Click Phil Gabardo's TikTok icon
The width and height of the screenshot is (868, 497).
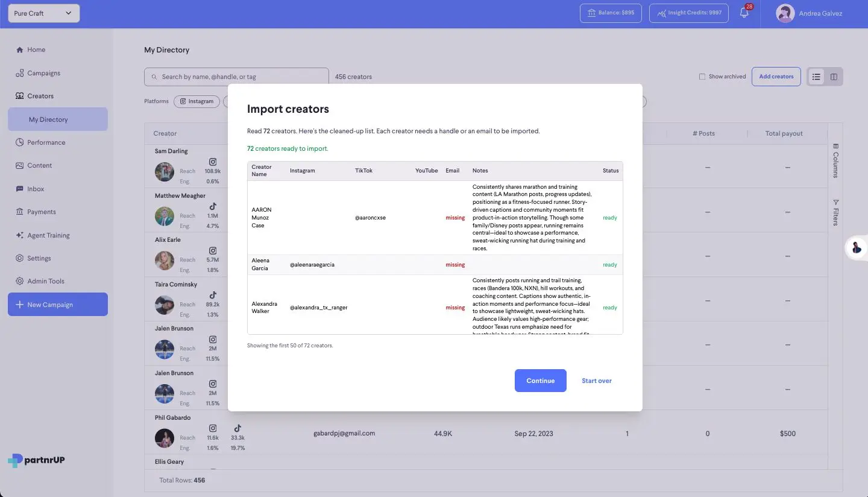coord(237,428)
